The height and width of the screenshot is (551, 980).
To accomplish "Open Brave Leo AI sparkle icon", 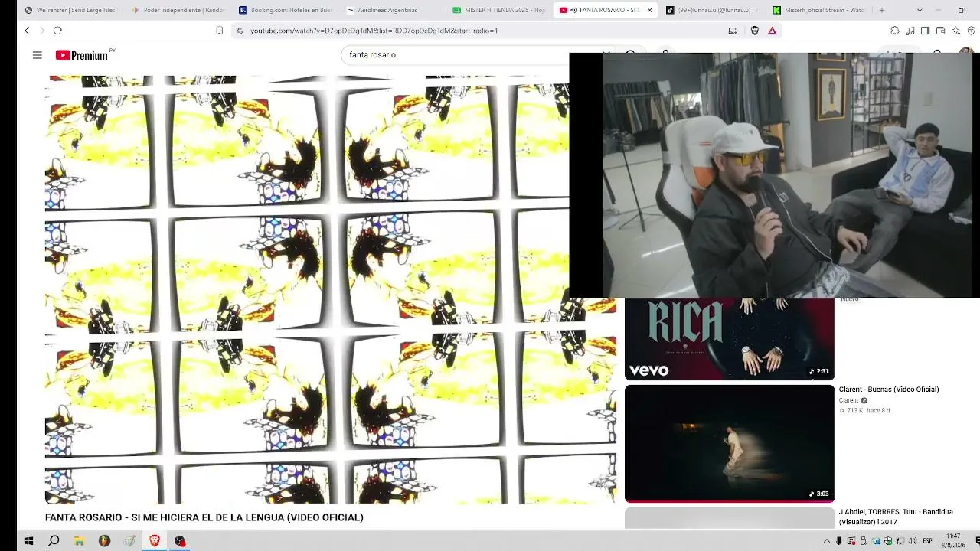I will [x=956, y=31].
